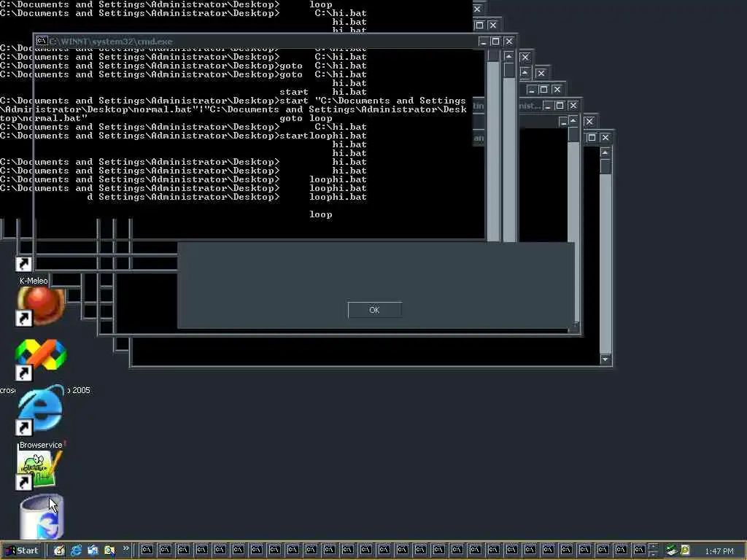747x560 pixels.
Task: Click the Show Desktop quick launch icon
Action: [59, 551]
